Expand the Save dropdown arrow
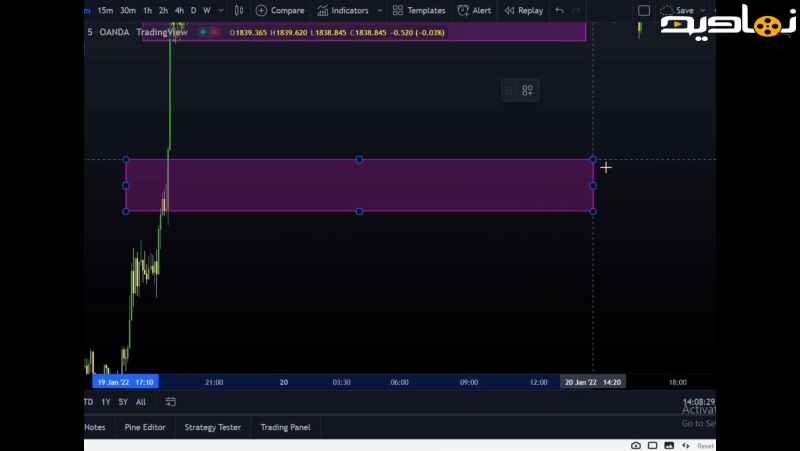 click(x=703, y=10)
